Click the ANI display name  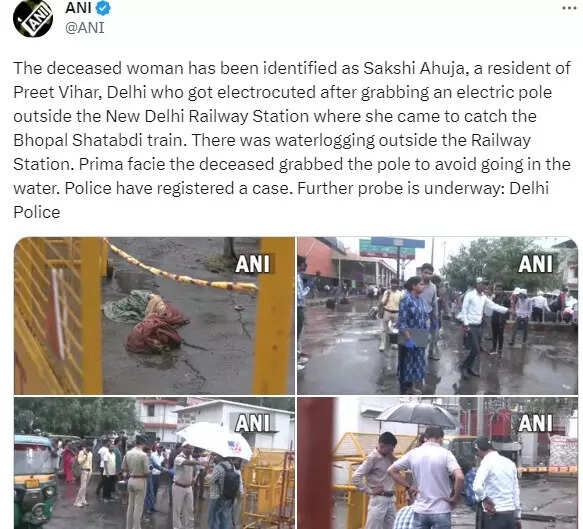pyautogui.click(x=78, y=8)
